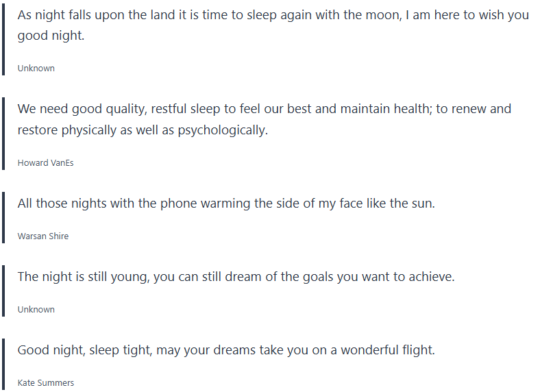Select the "Warsan Shire" author name
This screenshot has height=392, width=553.
pos(43,236)
